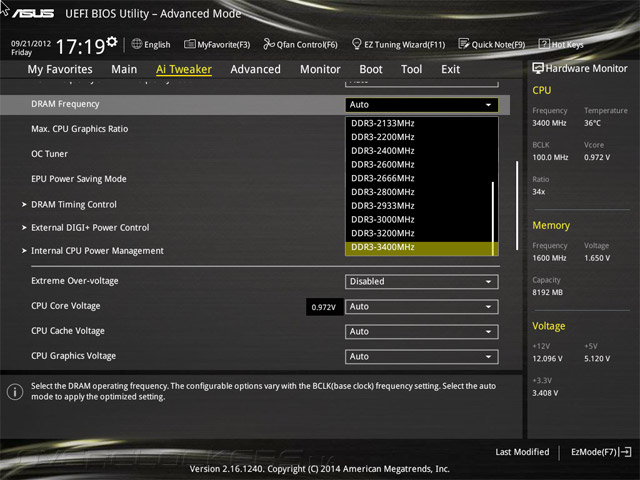This screenshot has height=480, width=640.
Task: Select the Ai Tweaker tab
Action: coord(184,69)
